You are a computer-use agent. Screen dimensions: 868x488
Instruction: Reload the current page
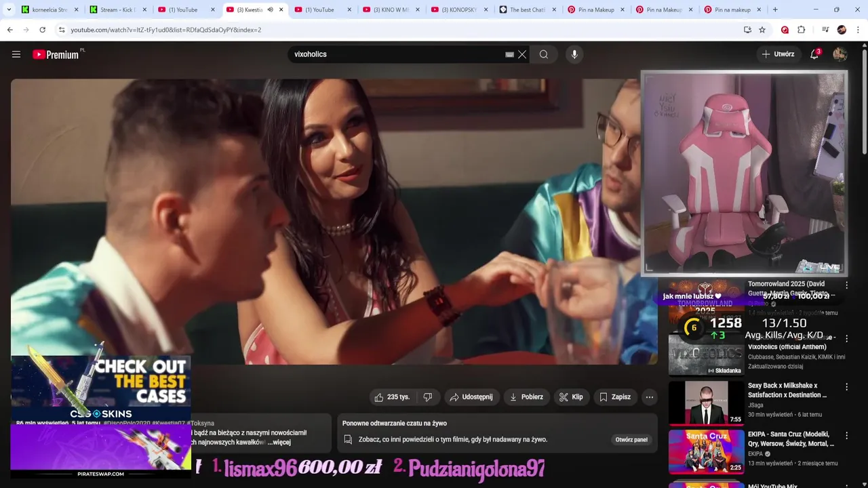[42, 30]
